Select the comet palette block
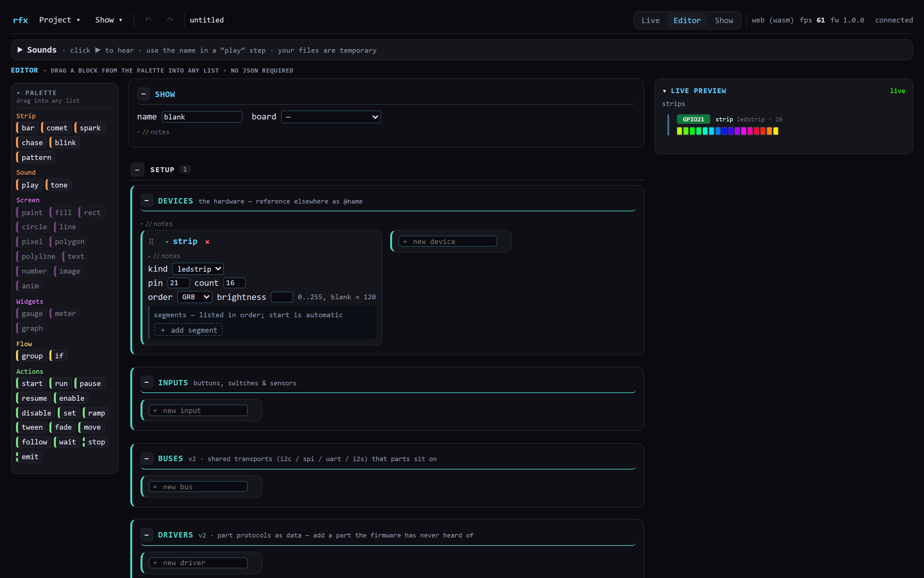This screenshot has width=924, height=578. click(x=56, y=128)
